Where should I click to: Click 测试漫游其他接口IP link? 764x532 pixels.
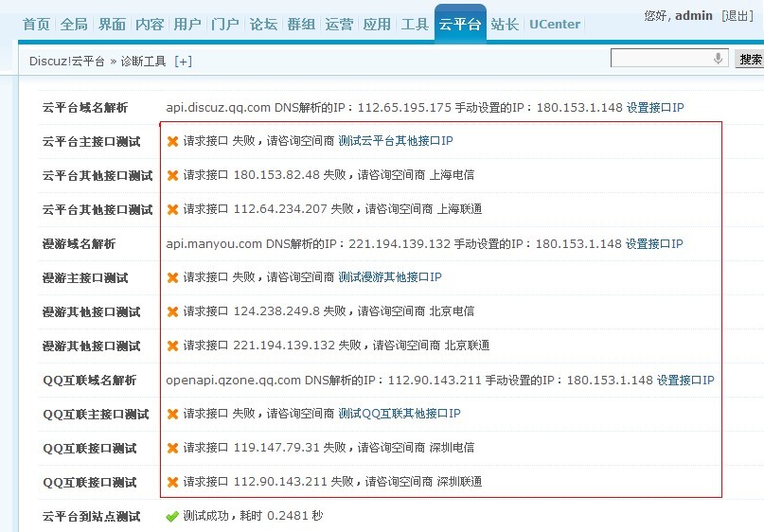390,277
